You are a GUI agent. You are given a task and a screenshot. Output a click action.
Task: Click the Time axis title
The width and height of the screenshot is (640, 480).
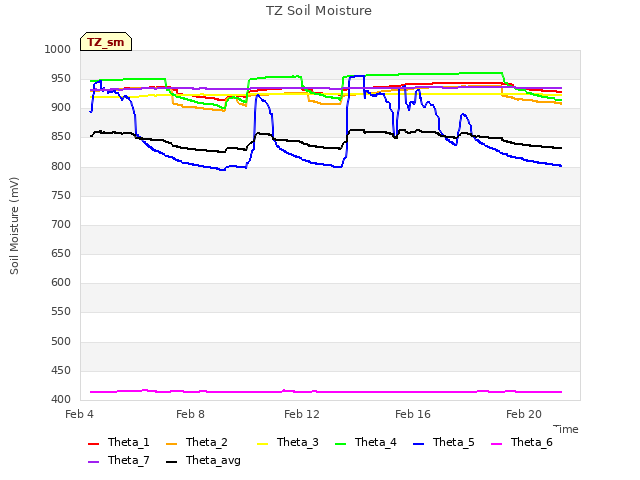tap(566, 429)
